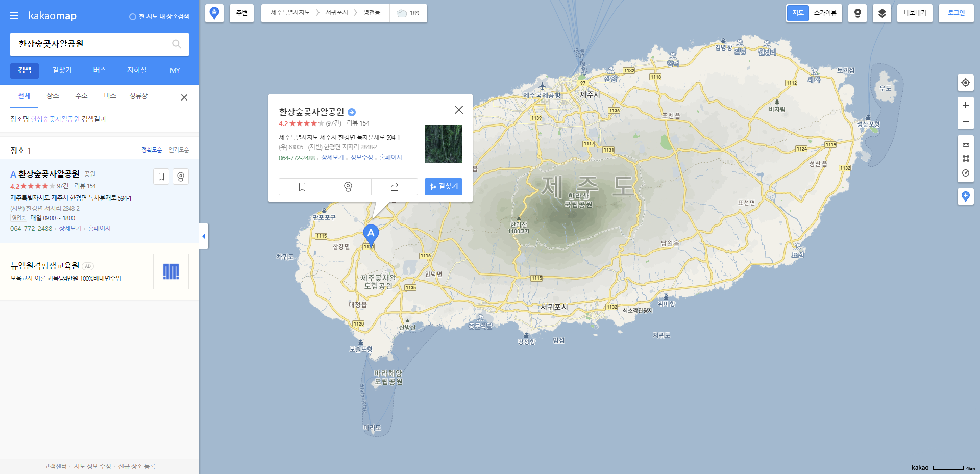Zoom in with the plus button
This screenshot has height=474, width=980.
[x=966, y=105]
